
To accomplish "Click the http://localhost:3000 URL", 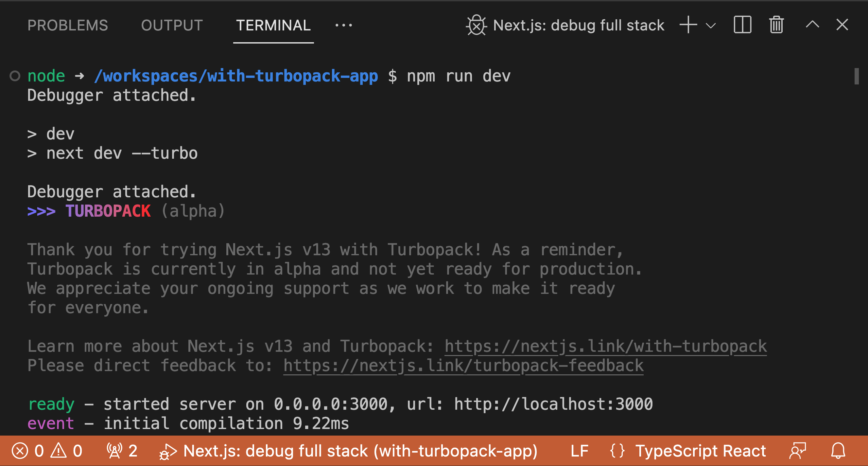I will [553, 404].
